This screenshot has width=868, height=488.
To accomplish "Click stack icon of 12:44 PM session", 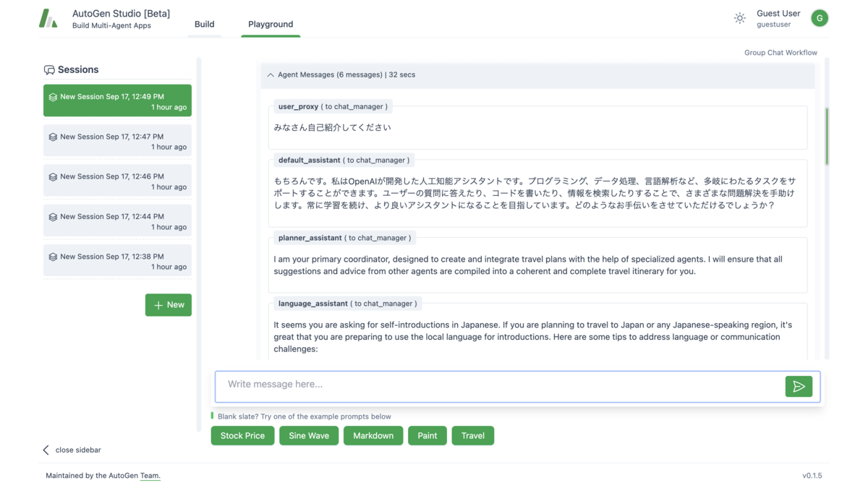I will tap(53, 217).
